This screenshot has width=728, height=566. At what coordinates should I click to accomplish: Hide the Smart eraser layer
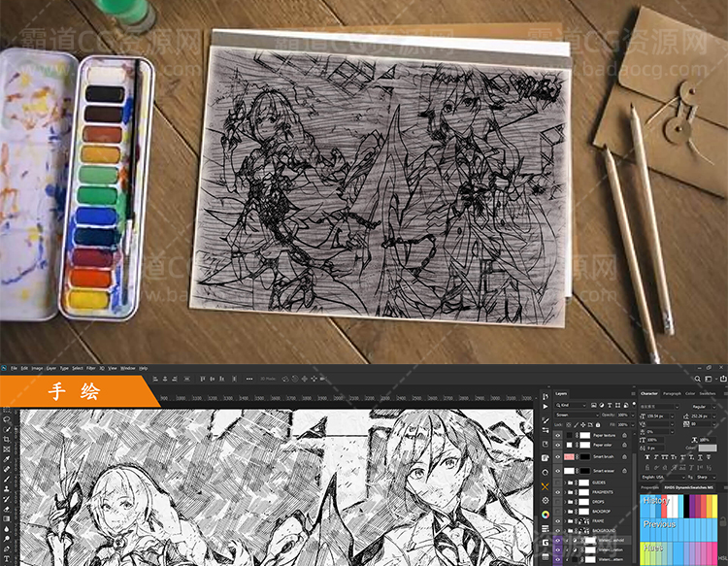click(x=557, y=471)
